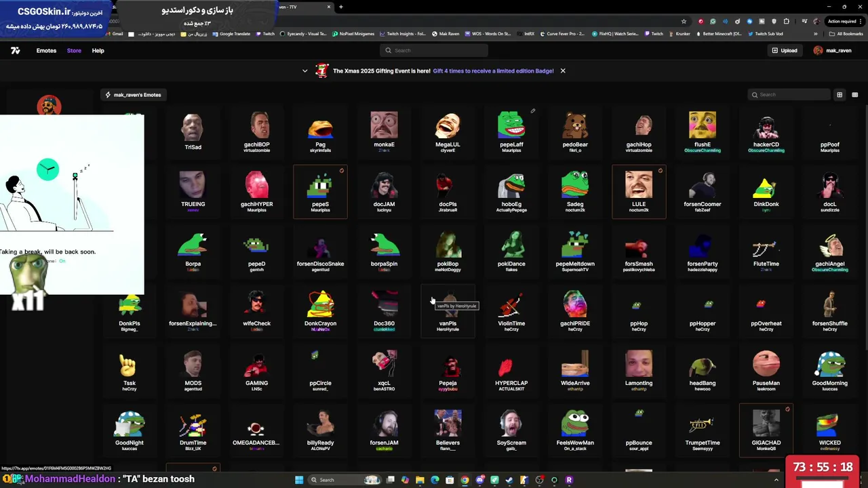Open the NoPixel Minigames bookmark
This screenshot has width=868, height=488.
(x=353, y=34)
